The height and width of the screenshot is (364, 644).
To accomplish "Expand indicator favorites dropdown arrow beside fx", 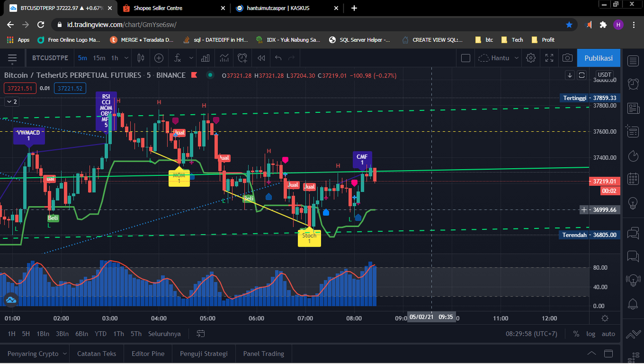I will tap(190, 58).
